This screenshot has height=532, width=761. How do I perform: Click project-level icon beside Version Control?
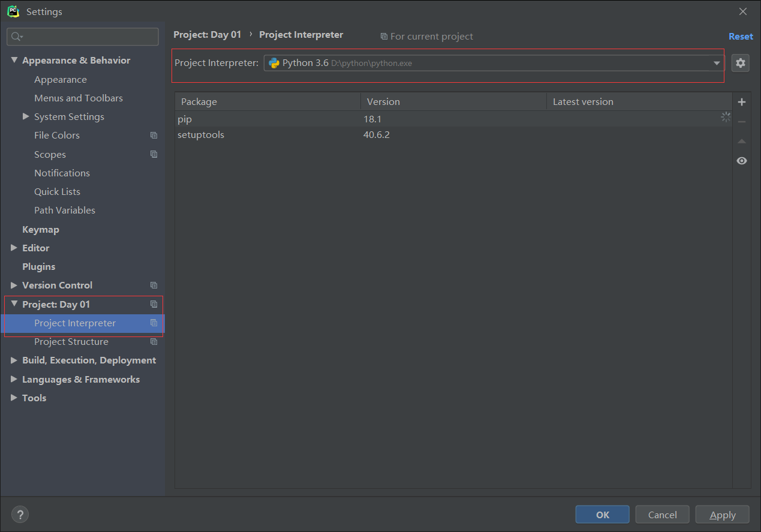[x=154, y=285]
